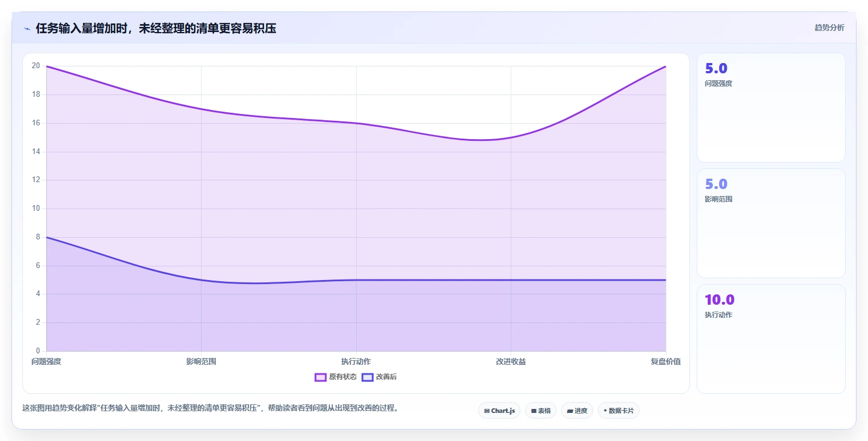The image size is (868, 441).
Task: Click the 趋势分析 label in header
Action: pyautogui.click(x=829, y=27)
